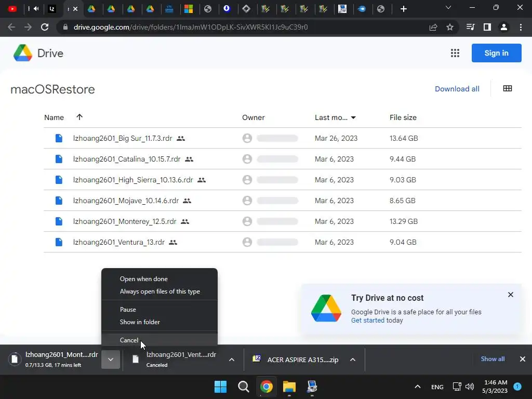
Task: Click Download all link
Action: (457, 89)
